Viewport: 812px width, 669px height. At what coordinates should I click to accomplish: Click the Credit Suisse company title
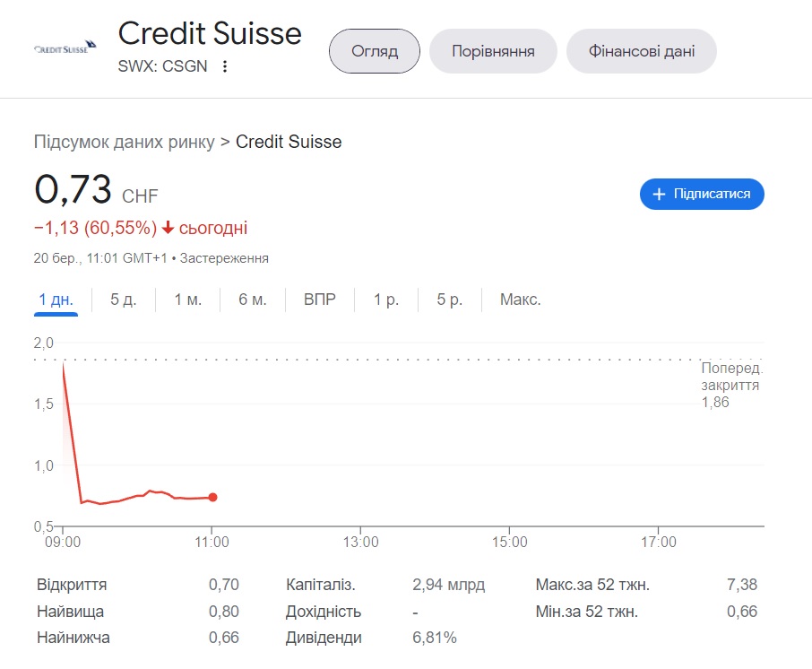[x=210, y=34]
